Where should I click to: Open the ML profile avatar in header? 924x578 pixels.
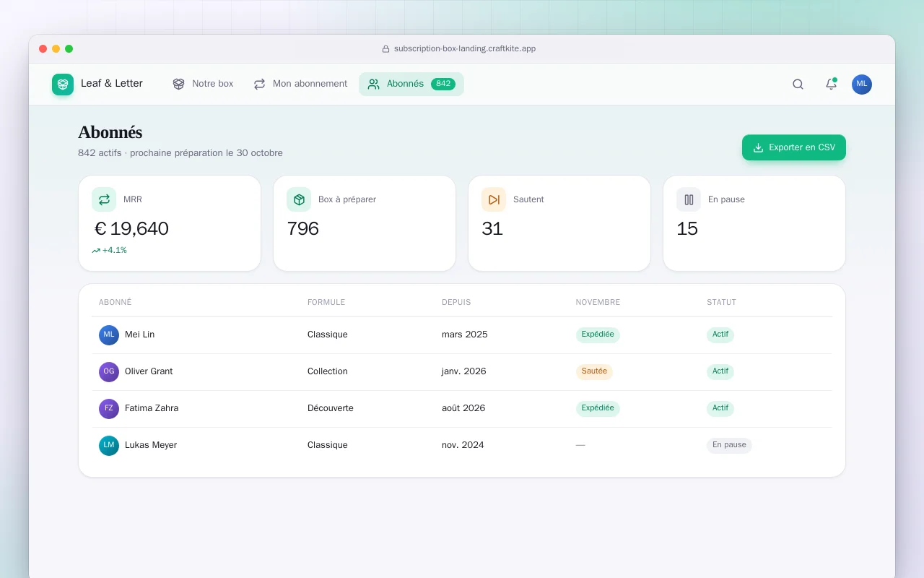(x=862, y=85)
